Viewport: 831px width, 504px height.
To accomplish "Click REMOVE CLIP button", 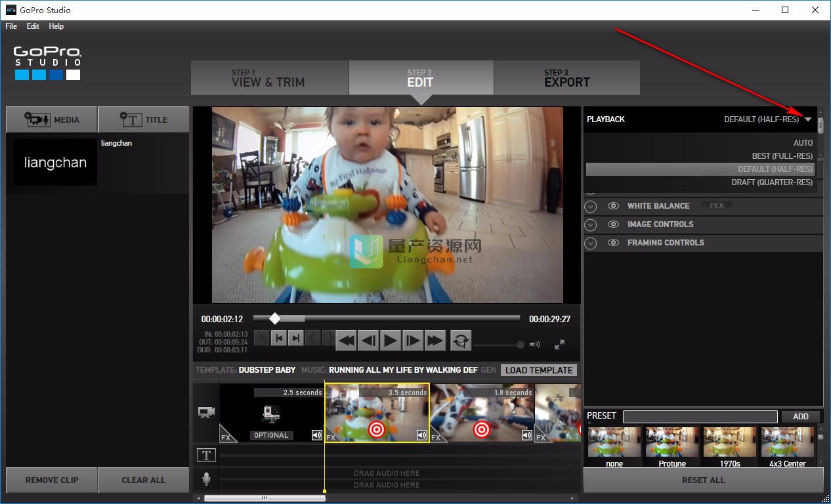I will (x=52, y=480).
